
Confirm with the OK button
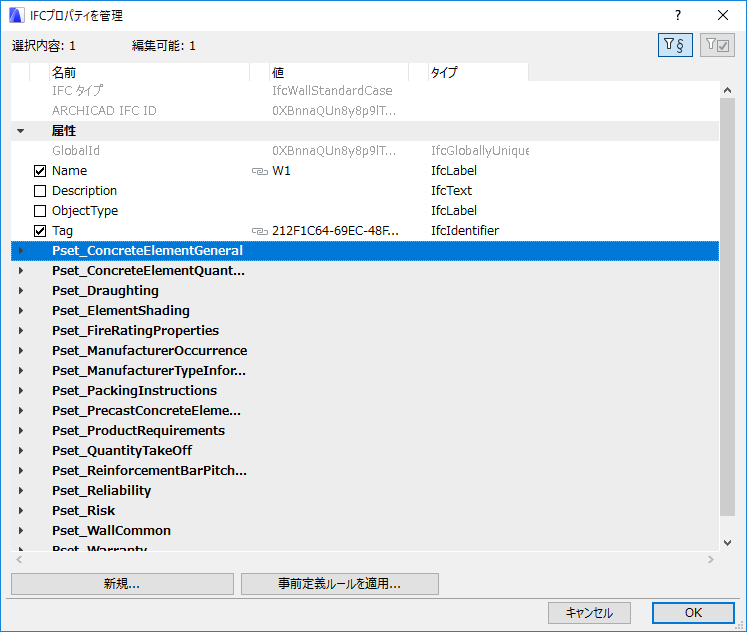(x=693, y=613)
